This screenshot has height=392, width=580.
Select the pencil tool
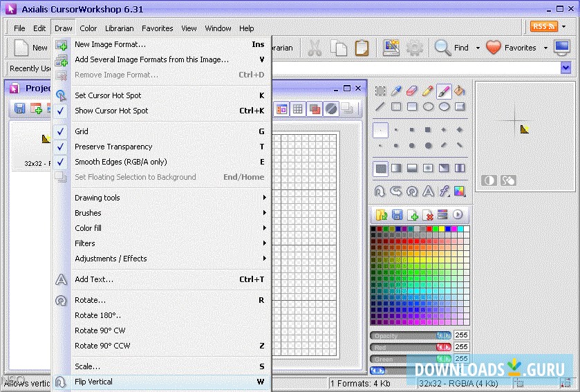[428, 91]
